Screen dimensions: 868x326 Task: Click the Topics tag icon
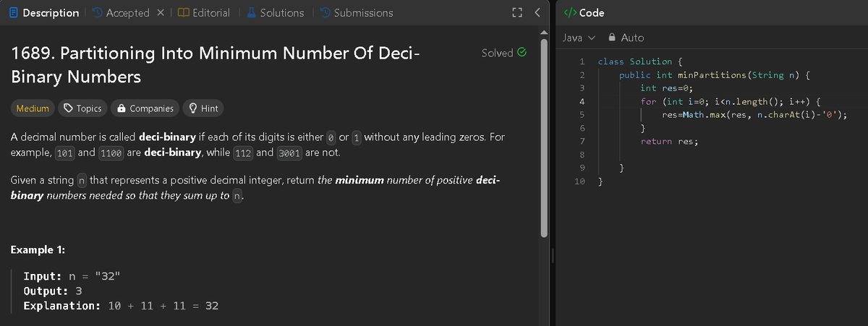pyautogui.click(x=68, y=108)
